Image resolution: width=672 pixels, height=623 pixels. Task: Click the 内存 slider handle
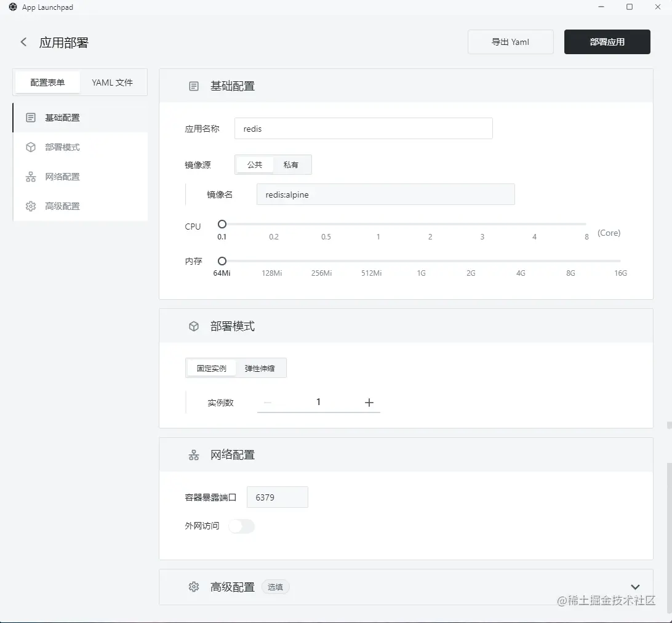pyautogui.click(x=222, y=260)
